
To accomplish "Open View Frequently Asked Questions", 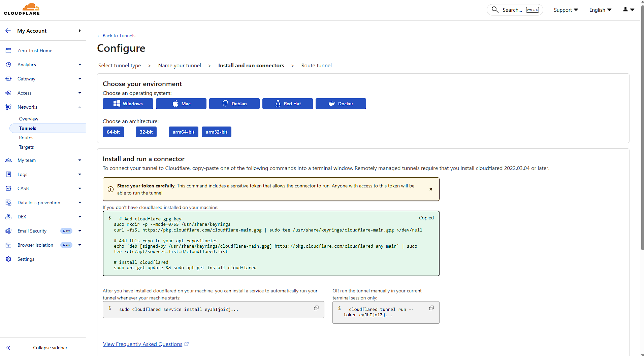I will tap(142, 344).
